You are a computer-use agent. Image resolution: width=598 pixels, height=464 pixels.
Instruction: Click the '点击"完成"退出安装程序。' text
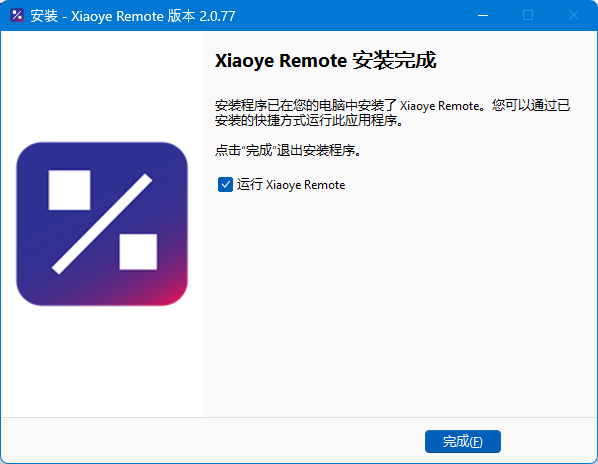[x=288, y=150]
